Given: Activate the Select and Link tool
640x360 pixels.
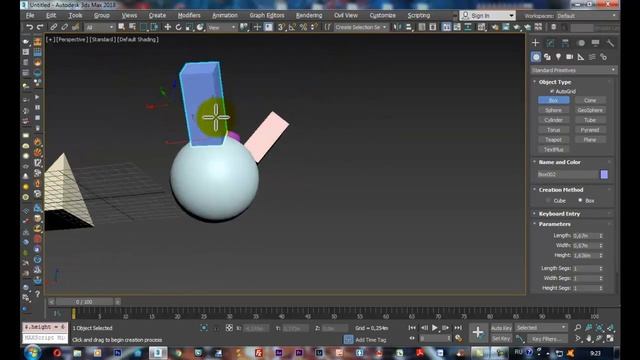Looking at the screenshot, I should (x=53, y=27).
